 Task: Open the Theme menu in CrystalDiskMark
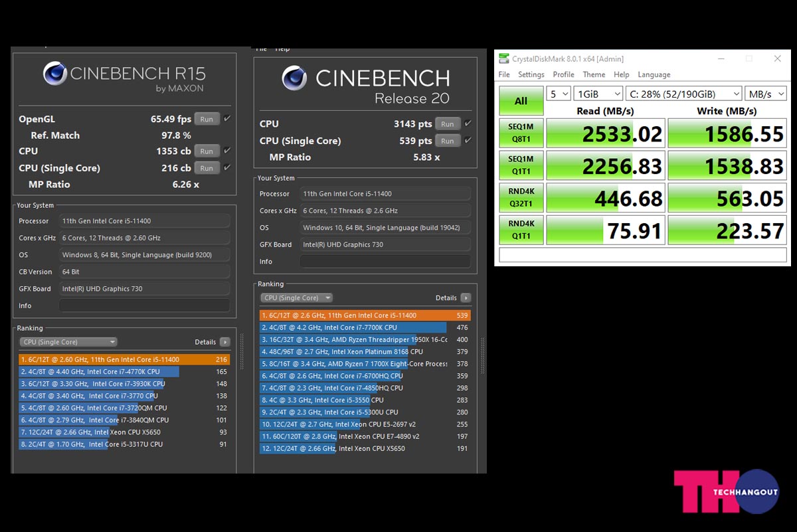594,74
